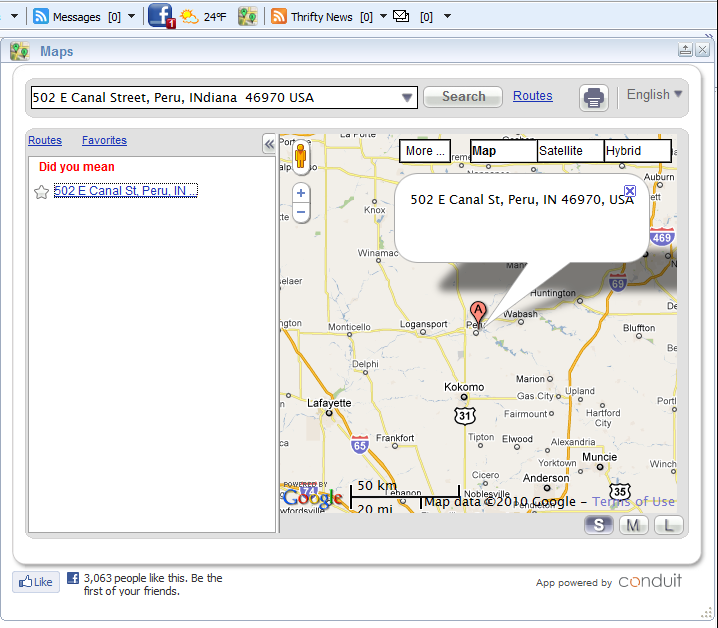Click the Anderson city label on map
718x628 pixels.
(546, 478)
